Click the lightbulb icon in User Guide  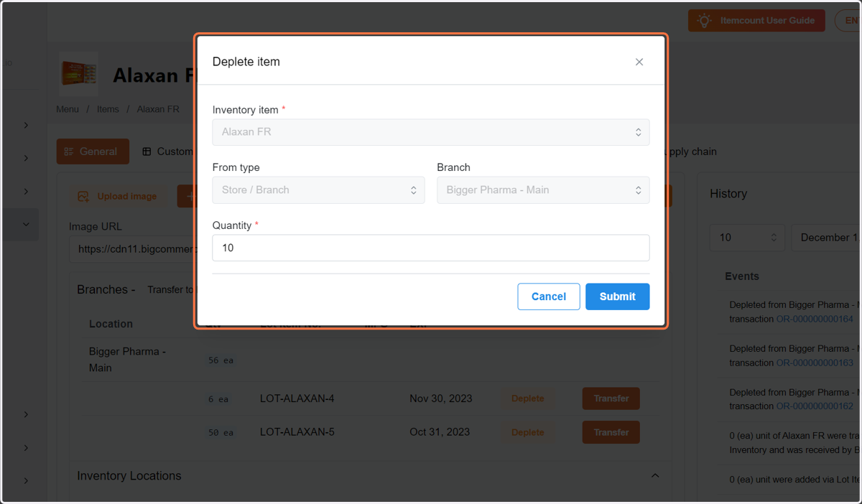[705, 20]
